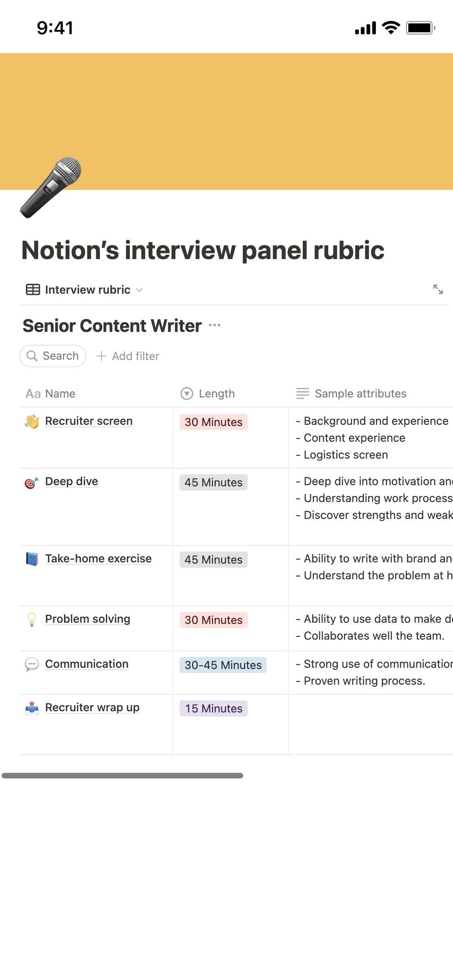Tap the blue book icon for Take-home exercise
453x980 pixels.
(x=32, y=559)
